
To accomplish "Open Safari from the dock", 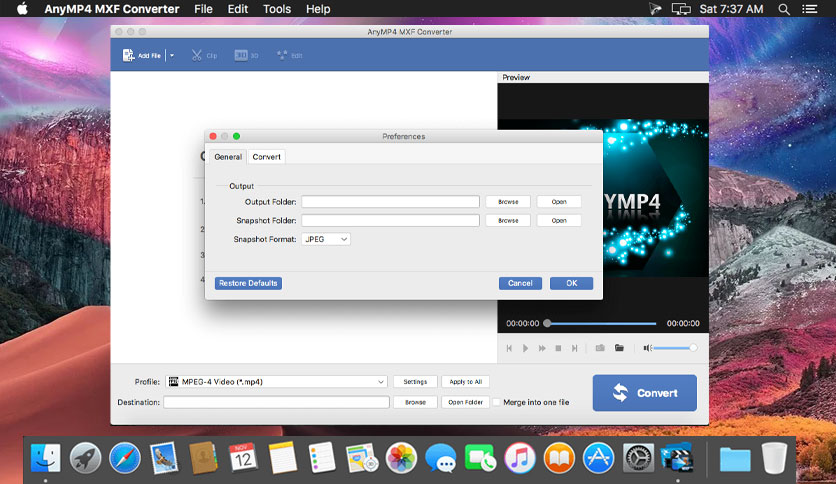I will coord(125,458).
